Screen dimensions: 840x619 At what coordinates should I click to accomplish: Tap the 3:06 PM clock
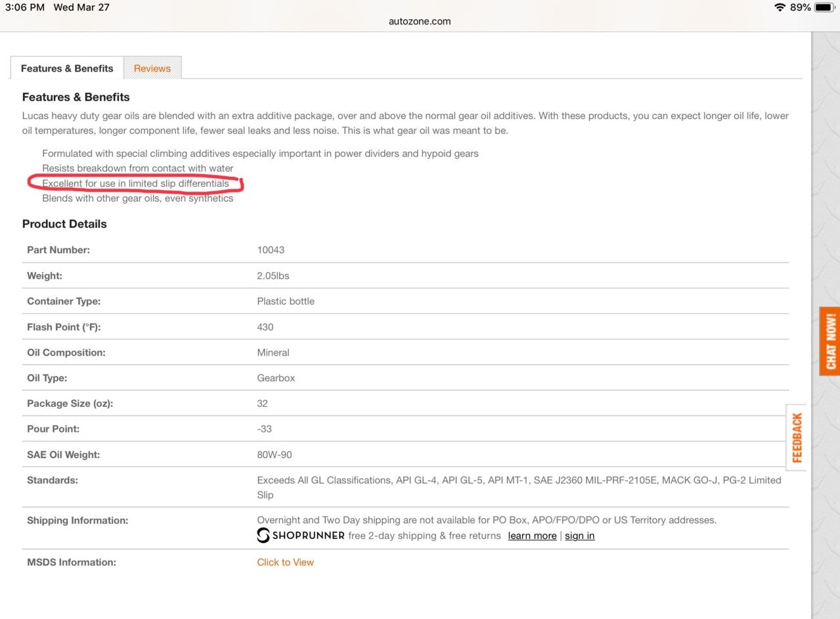pos(25,7)
